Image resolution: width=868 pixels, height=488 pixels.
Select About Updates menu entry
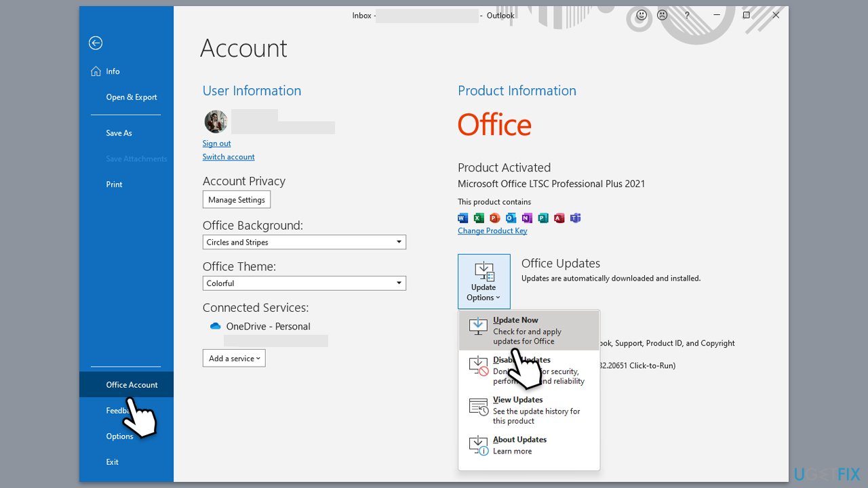529,445
